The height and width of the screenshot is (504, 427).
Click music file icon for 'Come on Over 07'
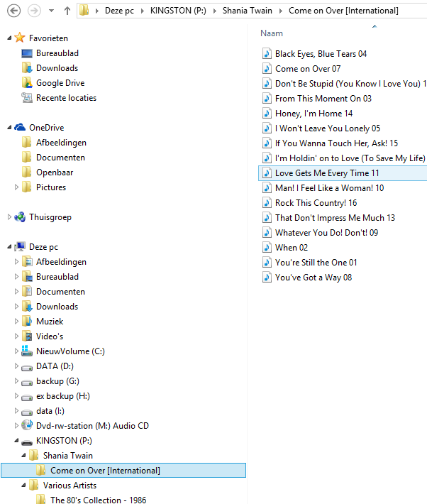coord(267,68)
